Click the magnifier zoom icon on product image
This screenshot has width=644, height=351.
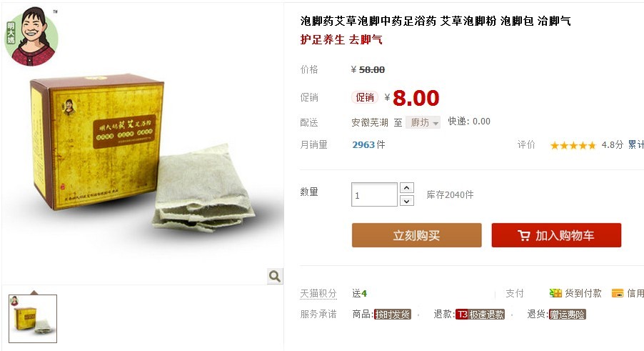click(275, 276)
